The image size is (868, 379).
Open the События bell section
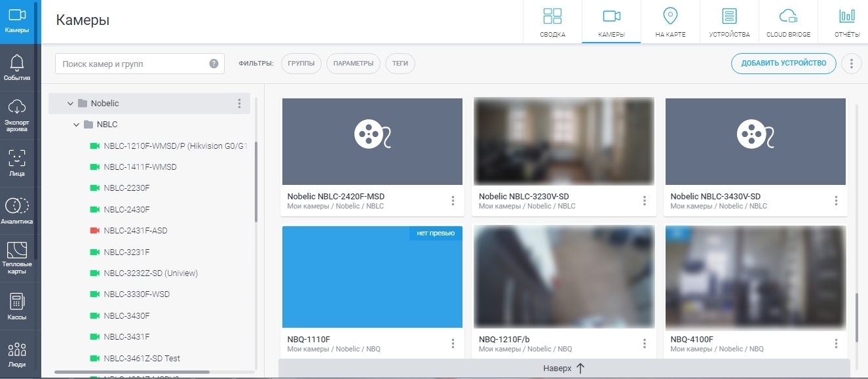coord(18,68)
